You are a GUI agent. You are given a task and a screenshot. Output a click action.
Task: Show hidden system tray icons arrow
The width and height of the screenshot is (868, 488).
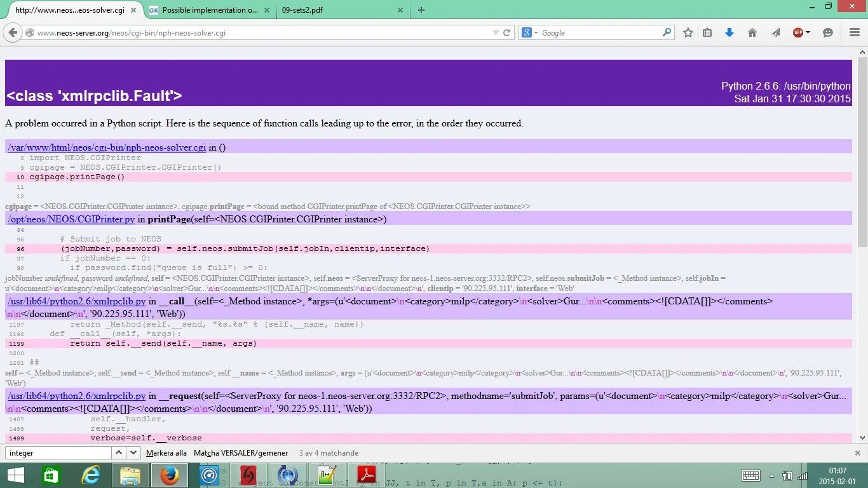772,476
